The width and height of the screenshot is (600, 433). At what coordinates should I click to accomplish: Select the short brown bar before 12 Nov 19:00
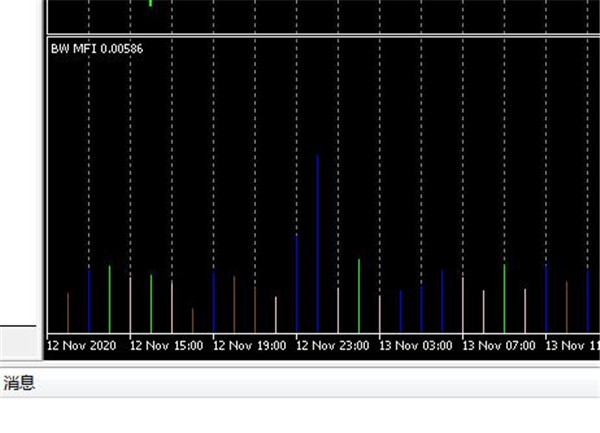click(x=193, y=321)
